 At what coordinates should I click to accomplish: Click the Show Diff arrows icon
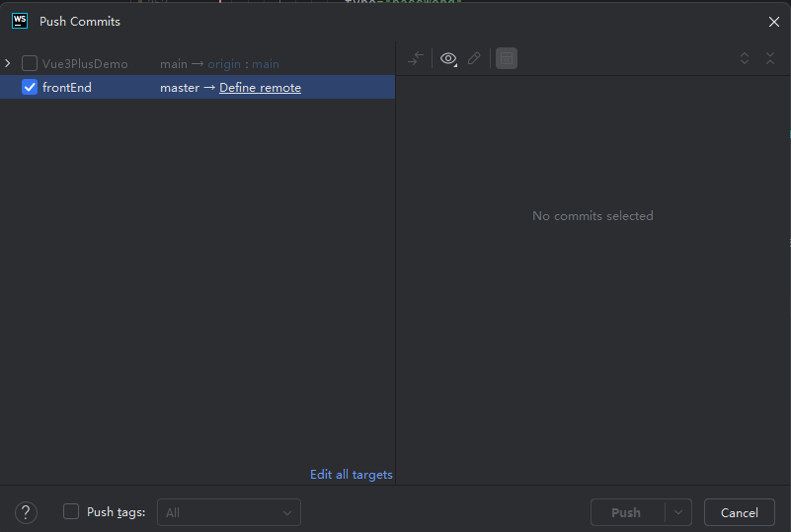(416, 58)
